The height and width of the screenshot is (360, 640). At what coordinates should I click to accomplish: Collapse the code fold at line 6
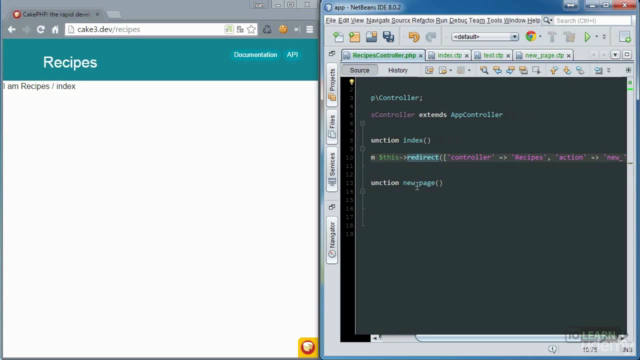pos(362,123)
